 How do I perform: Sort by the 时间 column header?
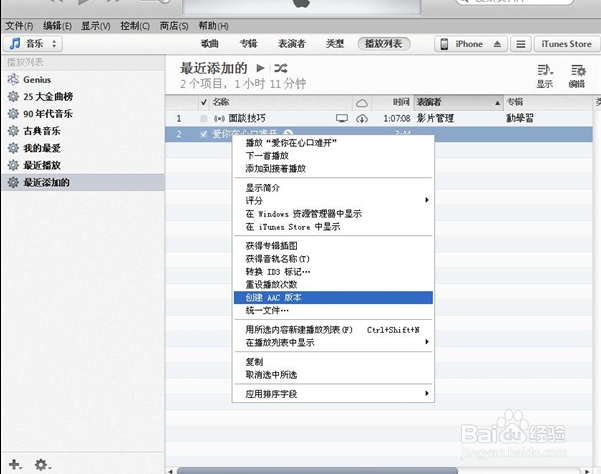pos(392,102)
